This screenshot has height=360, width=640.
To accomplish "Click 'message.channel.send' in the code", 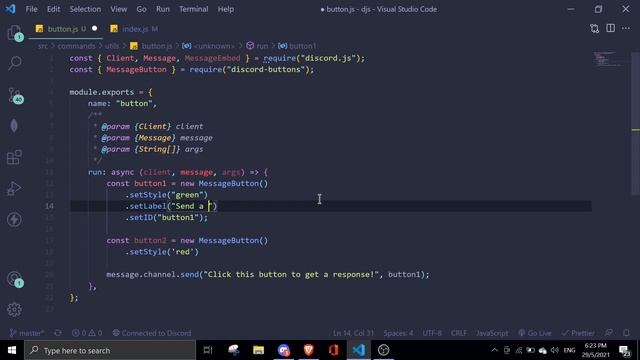I will click(x=153, y=274).
